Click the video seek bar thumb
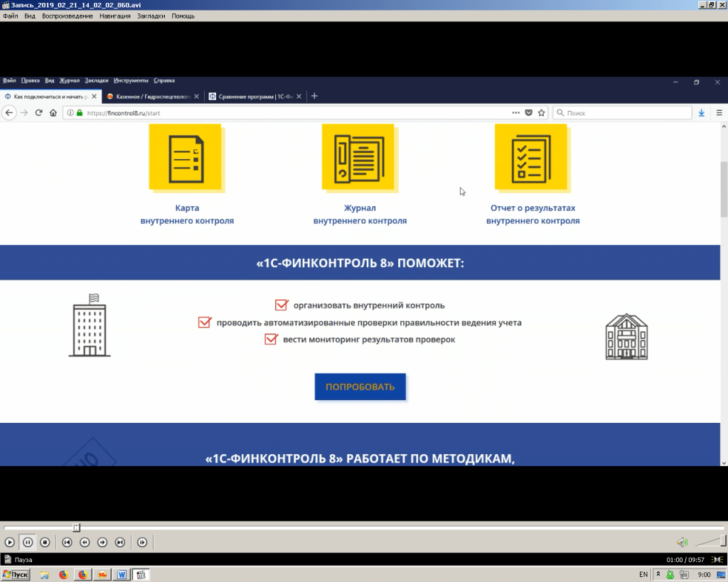 (x=76, y=527)
